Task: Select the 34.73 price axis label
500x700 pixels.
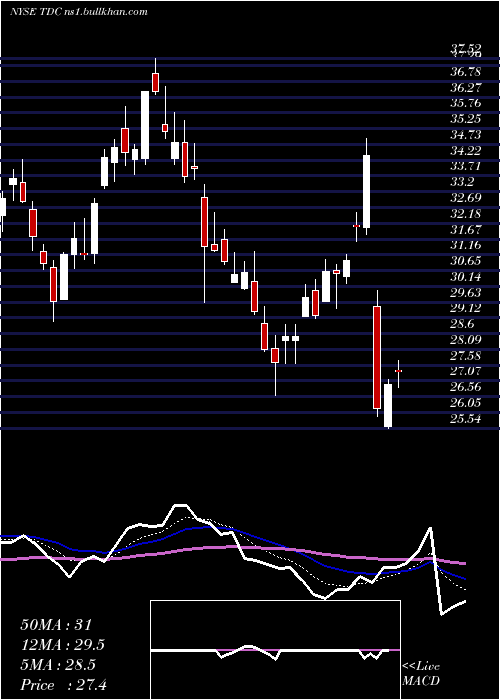Action: click(x=466, y=135)
